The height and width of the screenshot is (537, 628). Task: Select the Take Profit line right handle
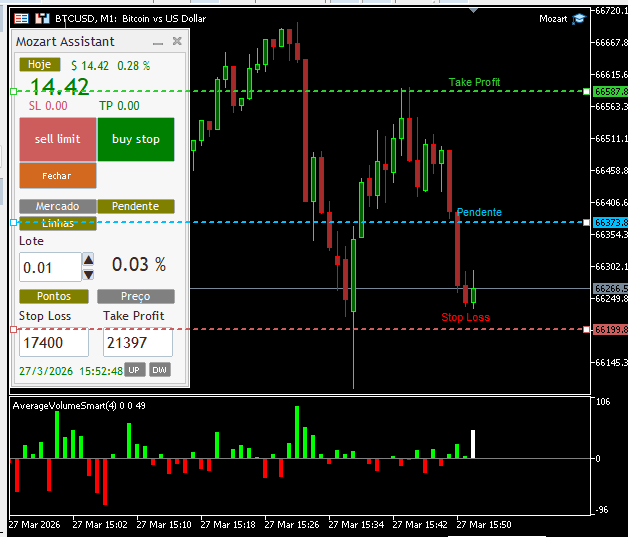coord(586,92)
